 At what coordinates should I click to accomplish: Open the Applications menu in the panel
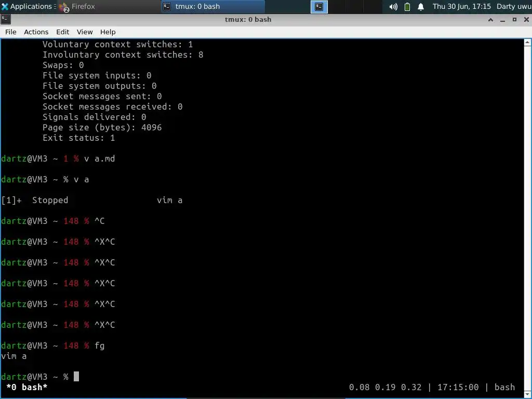click(x=28, y=6)
